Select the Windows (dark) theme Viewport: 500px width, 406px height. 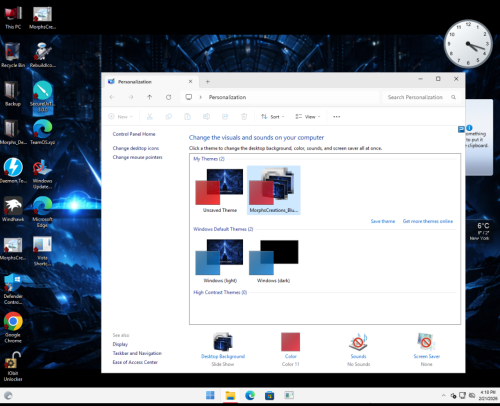[274, 261]
